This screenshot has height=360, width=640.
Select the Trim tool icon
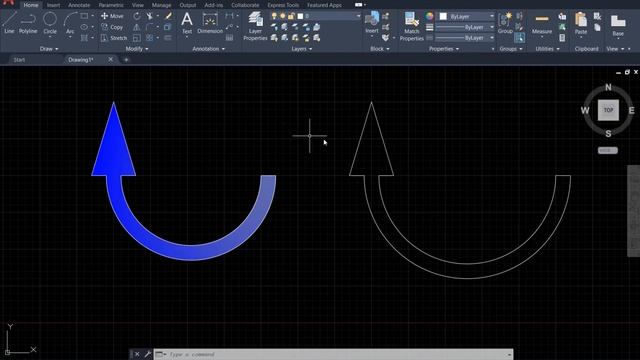click(x=149, y=16)
